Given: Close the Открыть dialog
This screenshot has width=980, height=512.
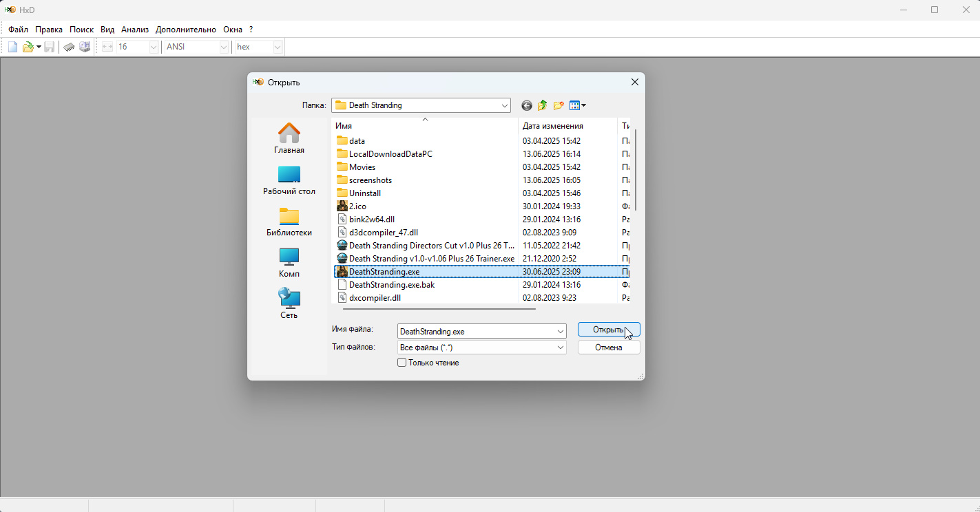Looking at the screenshot, I should 635,82.
